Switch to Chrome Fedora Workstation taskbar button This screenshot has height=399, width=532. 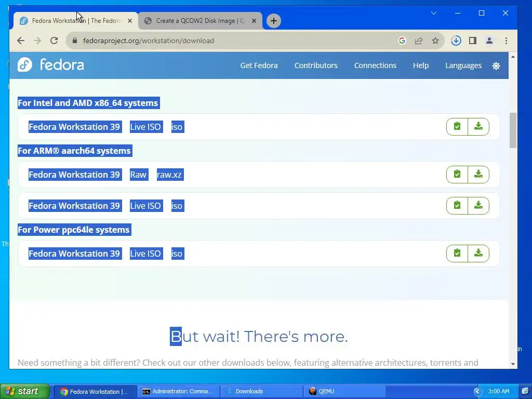96,392
